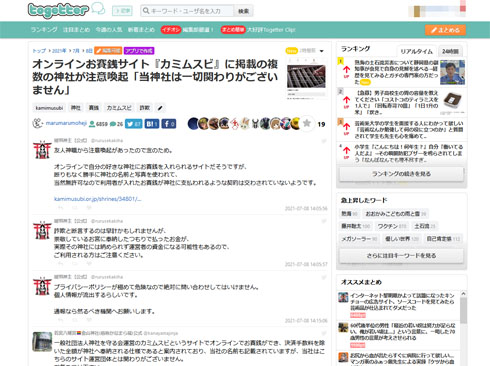Viewport: 490px width, 366px height.
Task: Open the second tweet timestamp 14:05:57
Action: point(306,264)
